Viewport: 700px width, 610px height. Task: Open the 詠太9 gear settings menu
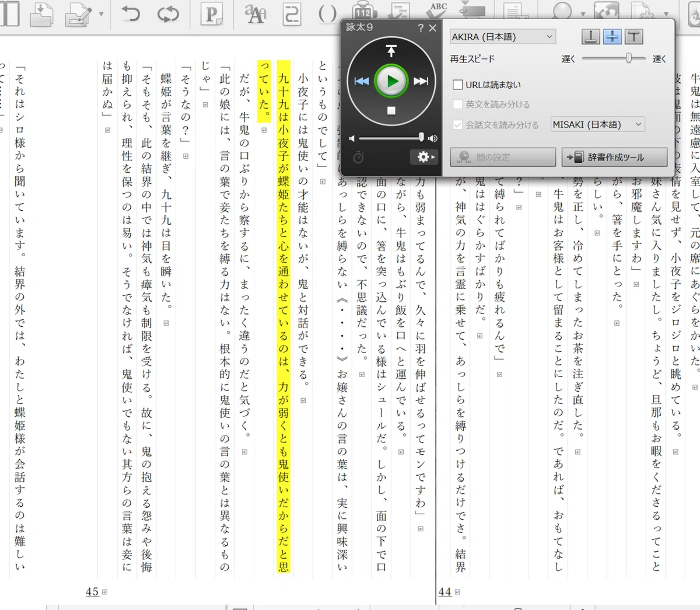tap(423, 156)
